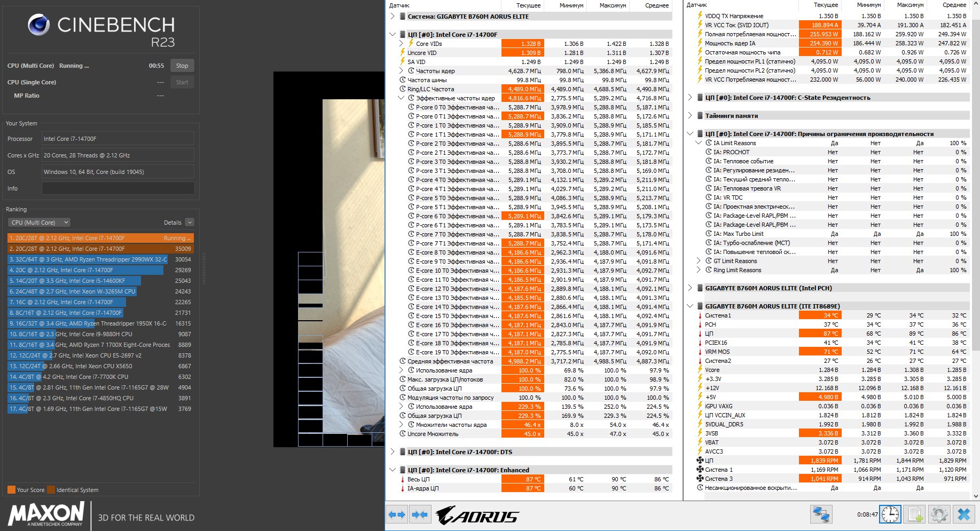Select the Core i9-9880H ranking entry
The height and width of the screenshot is (531, 980).
tap(100, 334)
